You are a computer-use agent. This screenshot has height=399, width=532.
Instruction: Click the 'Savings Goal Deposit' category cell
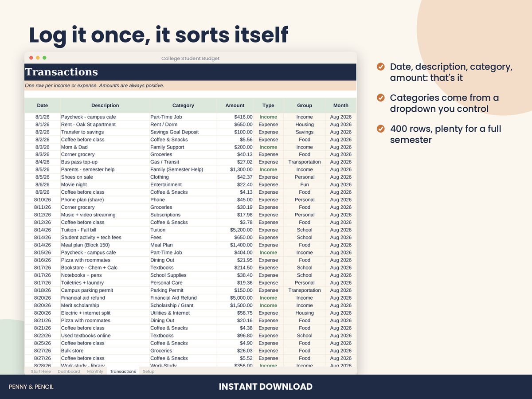pos(183,132)
